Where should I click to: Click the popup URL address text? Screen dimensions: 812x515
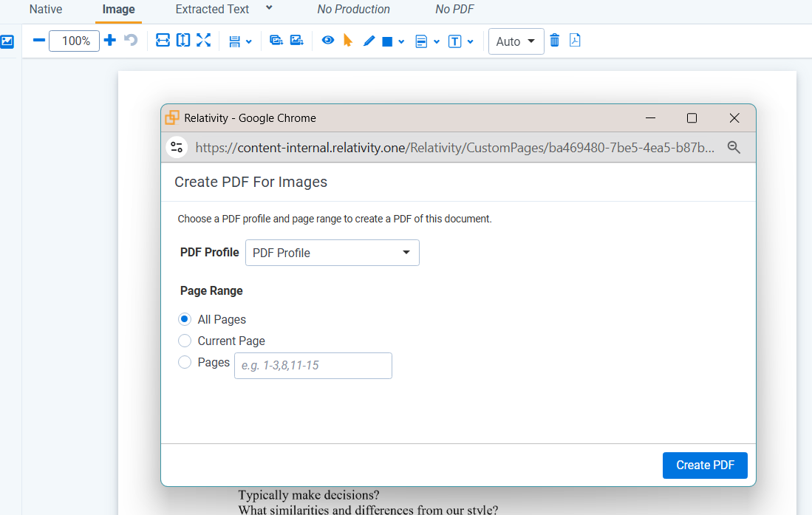pyautogui.click(x=454, y=148)
